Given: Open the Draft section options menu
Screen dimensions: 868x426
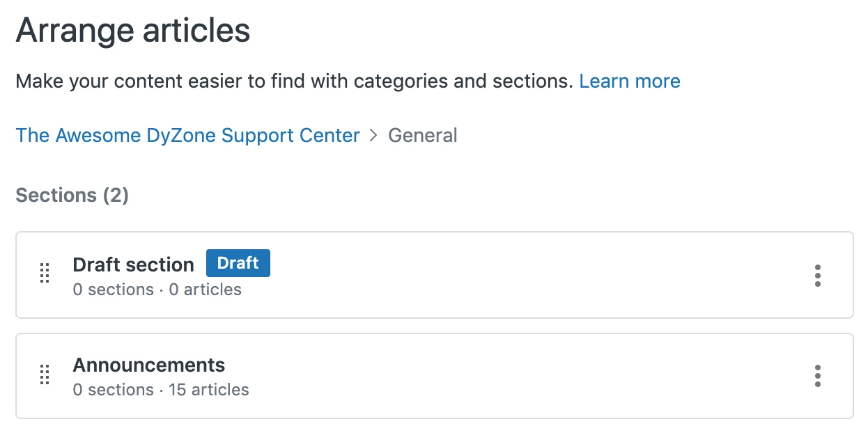Looking at the screenshot, I should coord(817,276).
